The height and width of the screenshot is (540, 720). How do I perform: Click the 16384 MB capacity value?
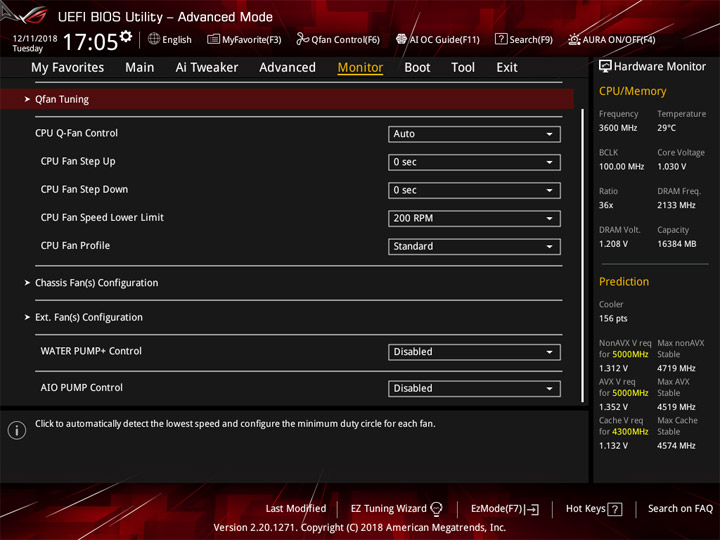pyautogui.click(x=676, y=244)
